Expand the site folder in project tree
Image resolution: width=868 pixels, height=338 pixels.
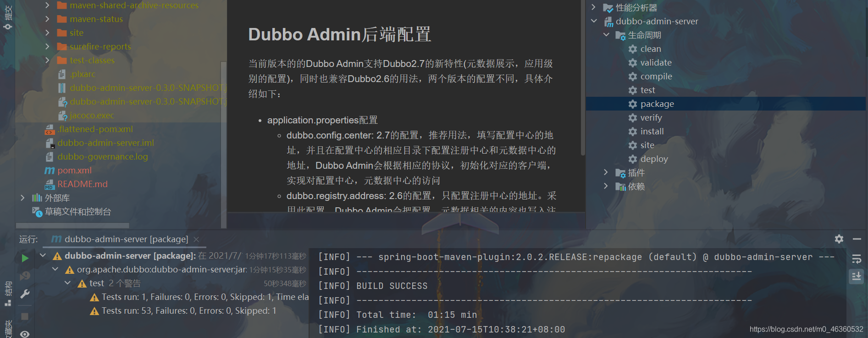[x=47, y=33]
